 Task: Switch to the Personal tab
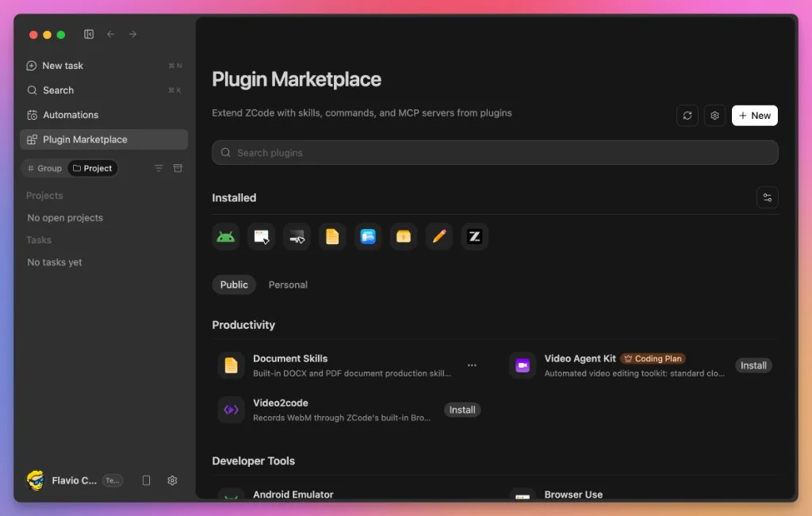click(x=288, y=285)
